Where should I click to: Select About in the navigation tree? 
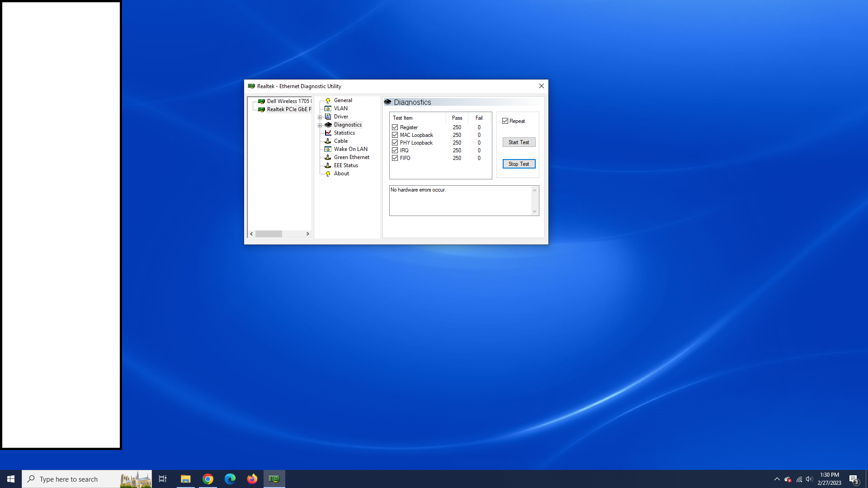(341, 174)
